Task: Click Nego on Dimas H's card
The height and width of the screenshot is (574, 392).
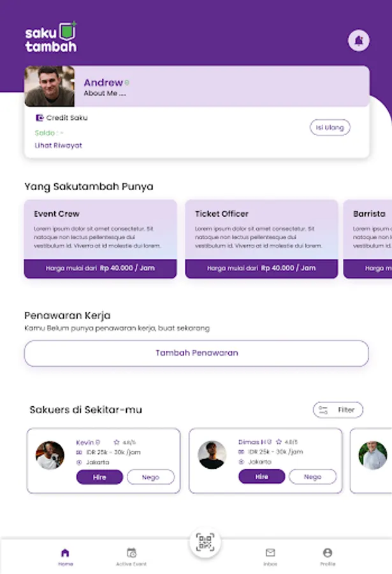Action: [x=312, y=476]
